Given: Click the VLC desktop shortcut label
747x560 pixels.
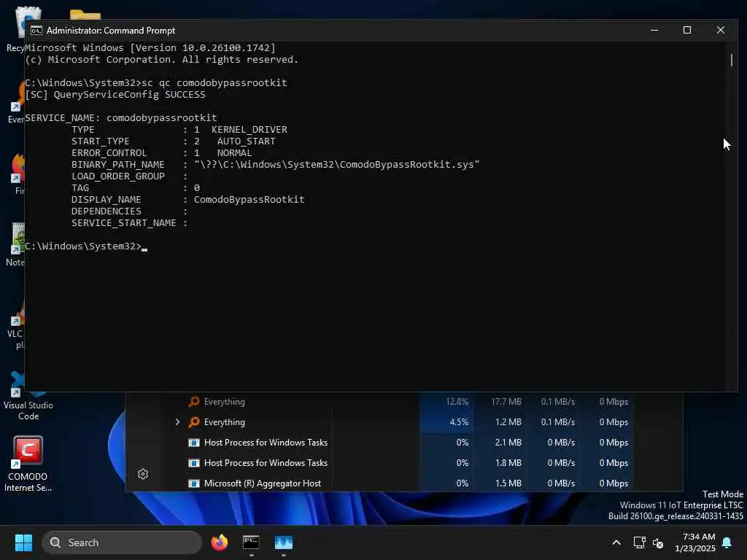Looking at the screenshot, I should [15, 339].
